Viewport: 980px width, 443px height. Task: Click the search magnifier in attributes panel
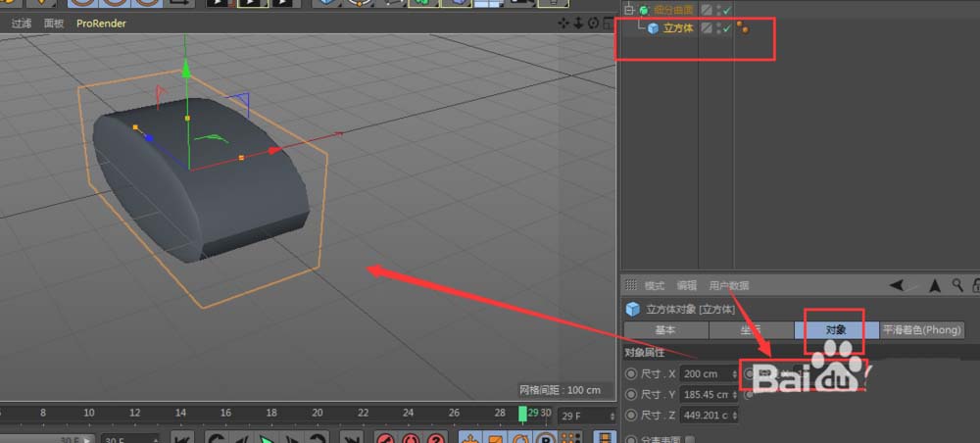tap(955, 285)
